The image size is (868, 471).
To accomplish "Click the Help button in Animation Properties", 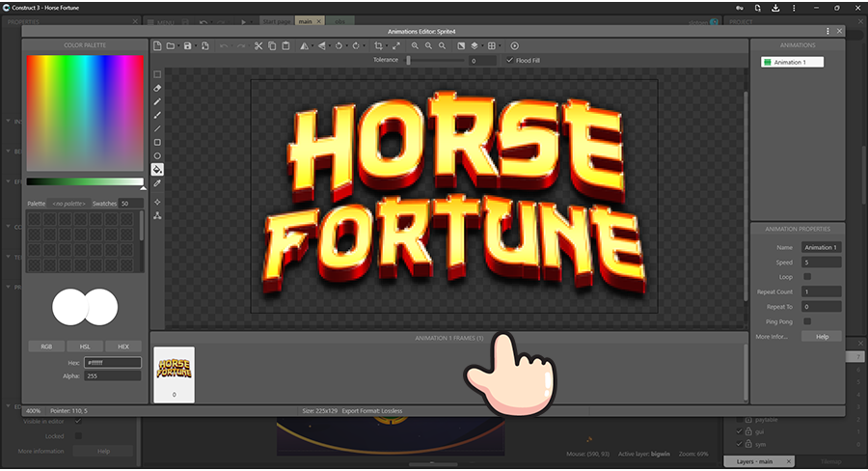I will click(822, 337).
